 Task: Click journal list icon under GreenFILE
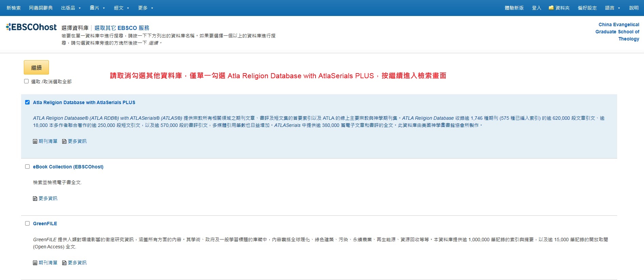click(x=35, y=263)
